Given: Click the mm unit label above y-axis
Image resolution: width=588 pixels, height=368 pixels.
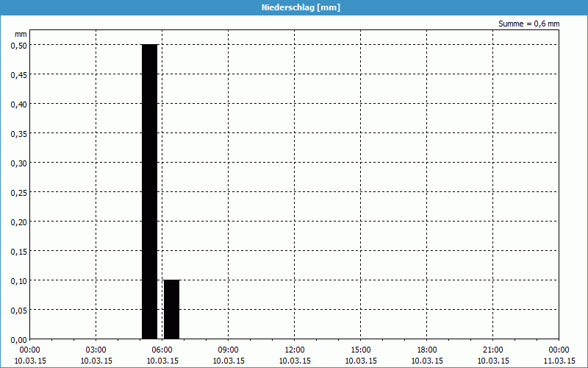Looking at the screenshot, I should pos(21,34).
